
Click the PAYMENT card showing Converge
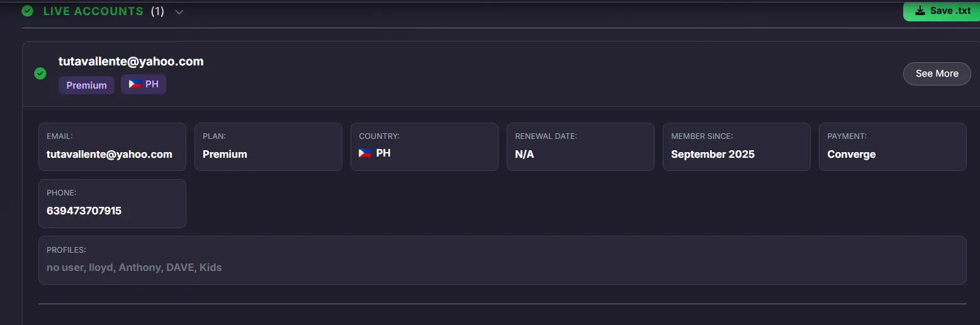click(893, 146)
